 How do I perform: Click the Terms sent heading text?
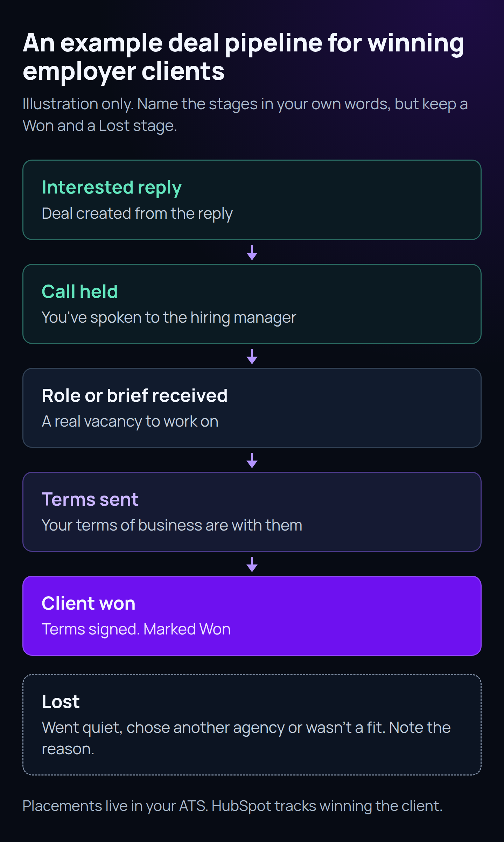[90, 499]
